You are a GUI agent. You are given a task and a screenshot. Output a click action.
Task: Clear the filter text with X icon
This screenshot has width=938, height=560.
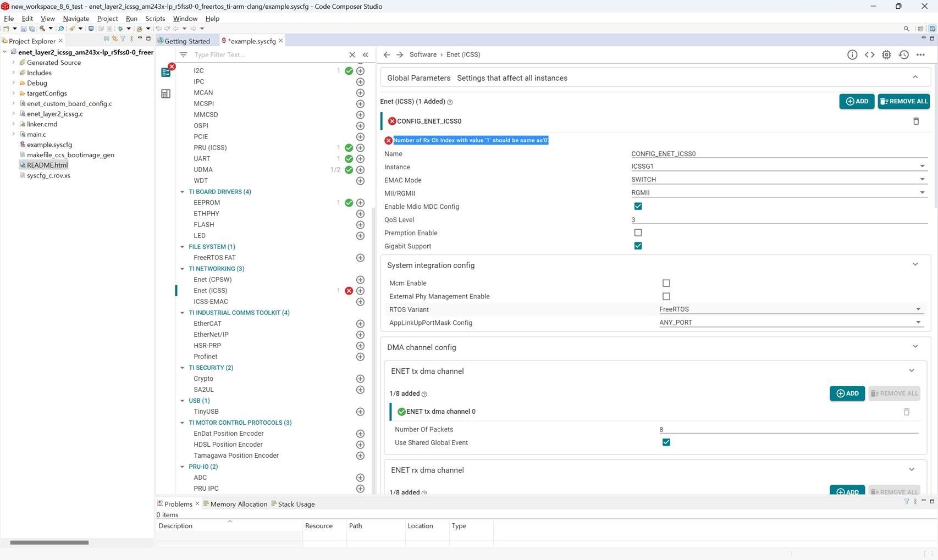pyautogui.click(x=352, y=54)
